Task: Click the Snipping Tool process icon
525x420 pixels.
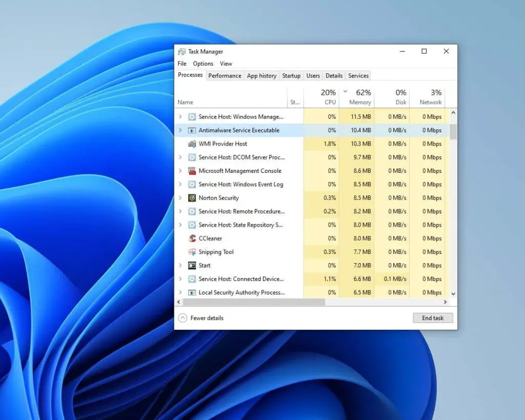Action: 191,252
